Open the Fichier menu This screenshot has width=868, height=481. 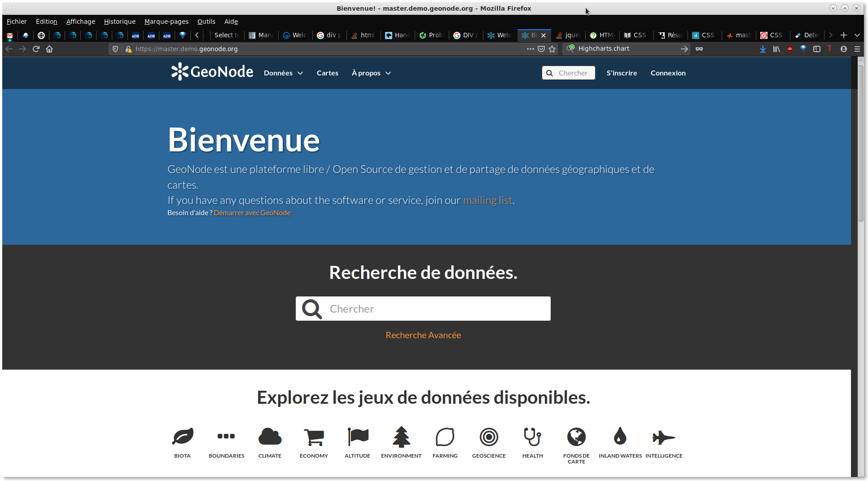point(17,22)
